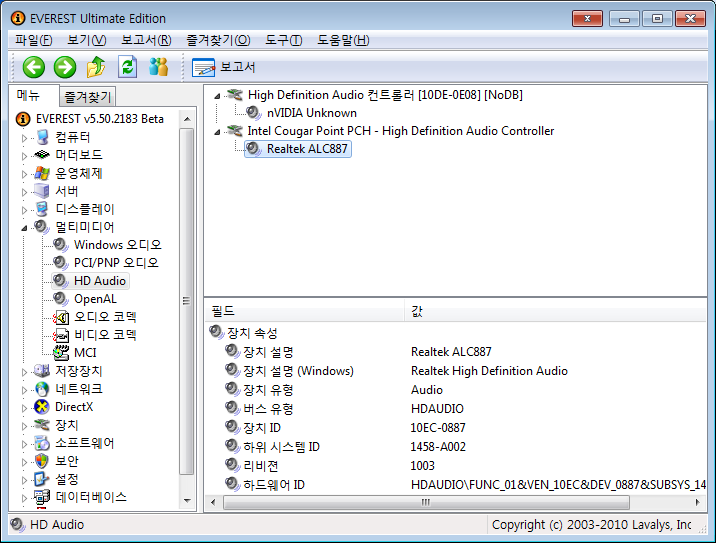
Task: Click the 값 column header
Action: (555, 311)
